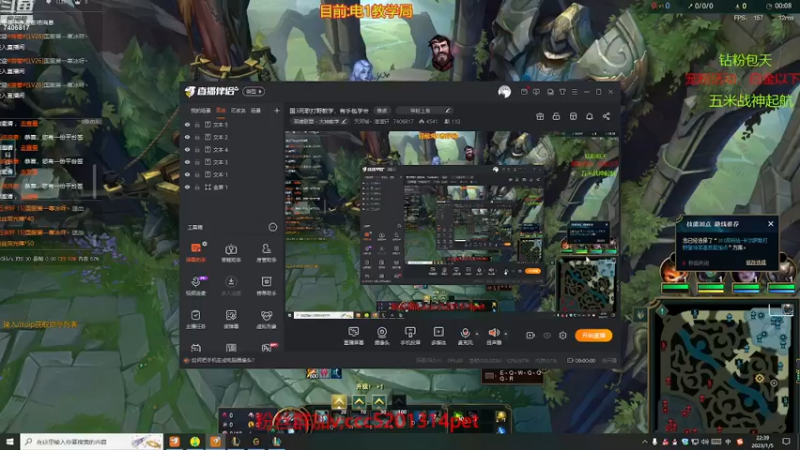Click the recording camera icon near start button
This screenshot has height=450, width=800.
(530, 336)
